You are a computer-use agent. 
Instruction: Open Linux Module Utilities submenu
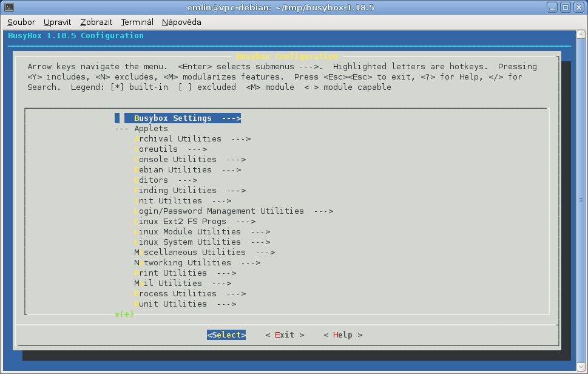click(202, 231)
